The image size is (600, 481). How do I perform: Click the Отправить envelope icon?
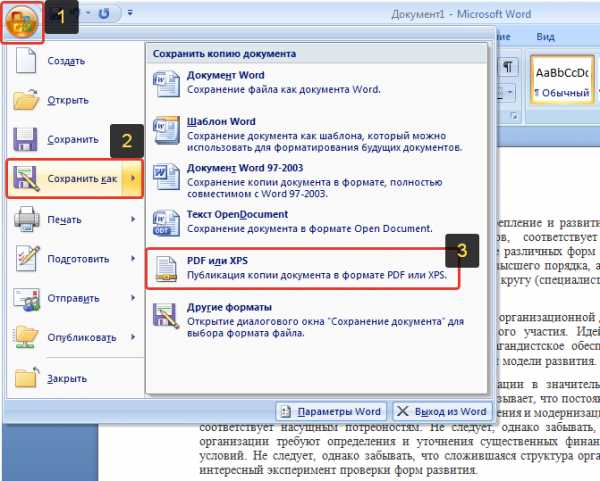pos(26,298)
